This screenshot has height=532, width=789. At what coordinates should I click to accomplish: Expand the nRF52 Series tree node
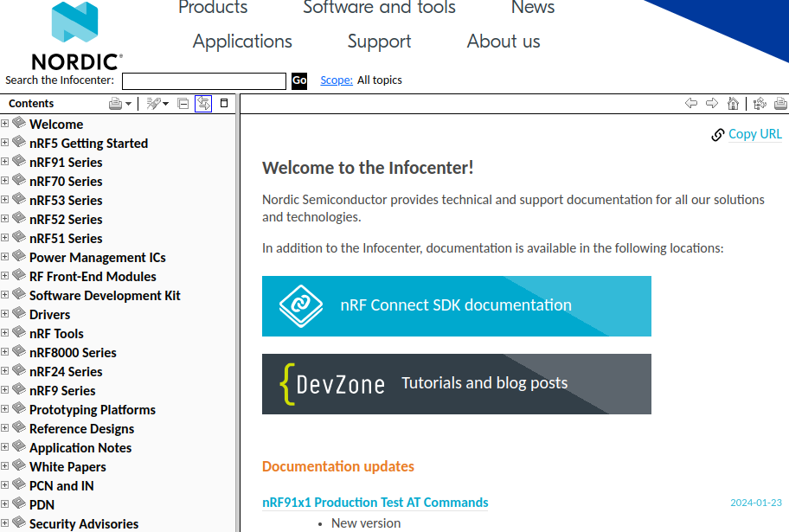click(x=5, y=219)
